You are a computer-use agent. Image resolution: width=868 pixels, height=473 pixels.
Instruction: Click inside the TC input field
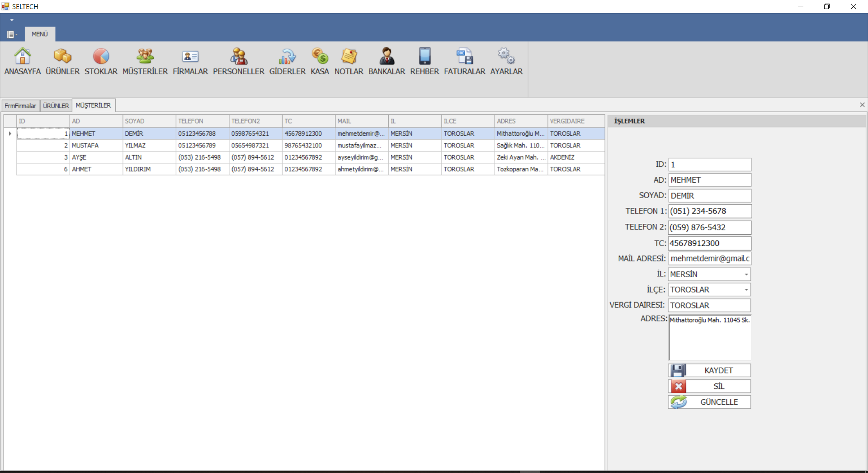tap(709, 243)
